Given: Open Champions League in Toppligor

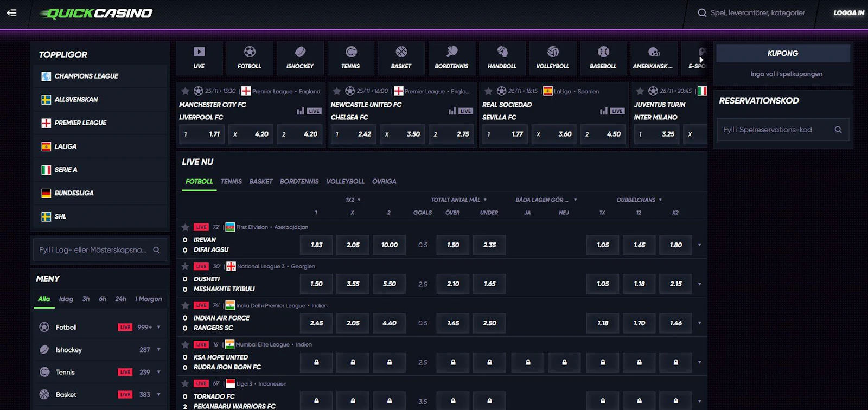Looking at the screenshot, I should point(100,76).
